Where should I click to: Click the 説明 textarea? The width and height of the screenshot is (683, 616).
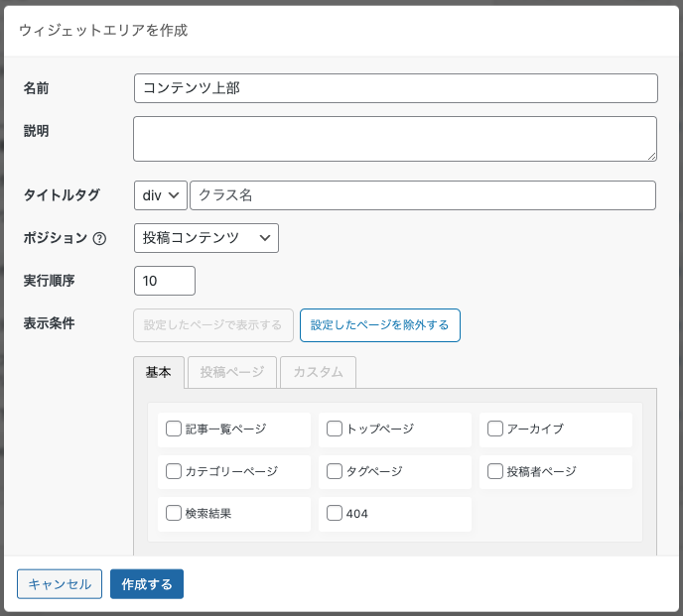point(395,139)
